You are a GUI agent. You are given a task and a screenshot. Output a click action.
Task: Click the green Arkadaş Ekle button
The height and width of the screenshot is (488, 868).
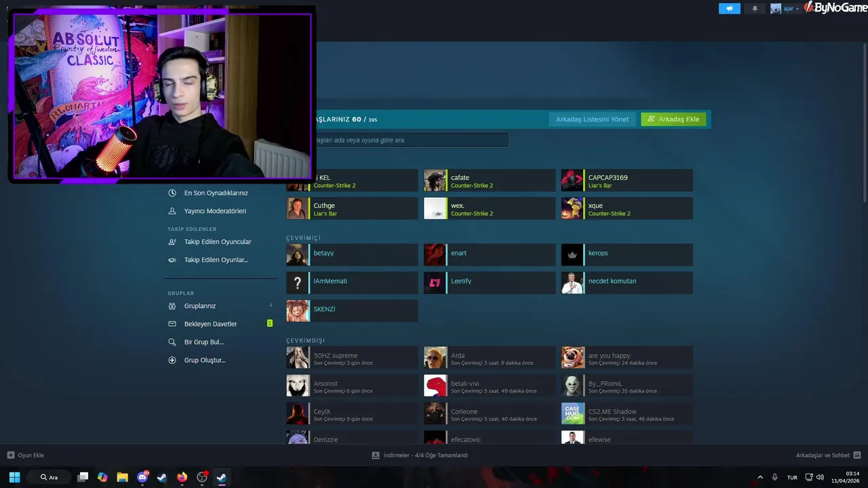click(673, 119)
